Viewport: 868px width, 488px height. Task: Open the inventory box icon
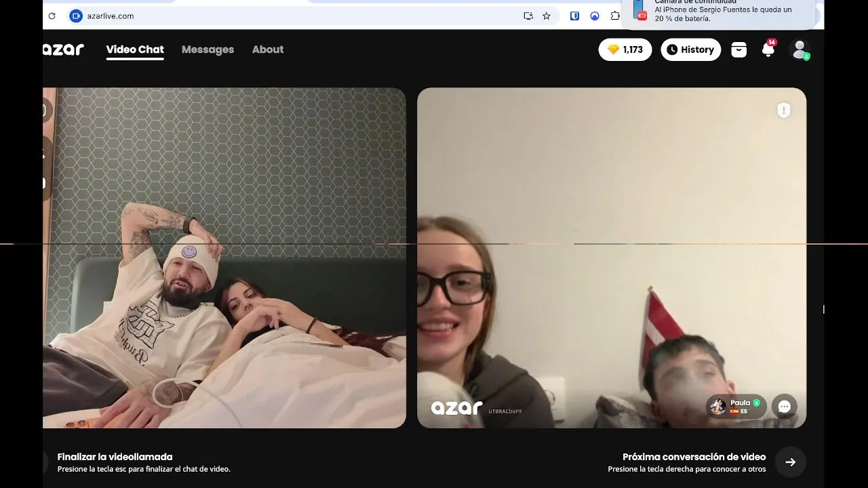click(x=739, y=49)
